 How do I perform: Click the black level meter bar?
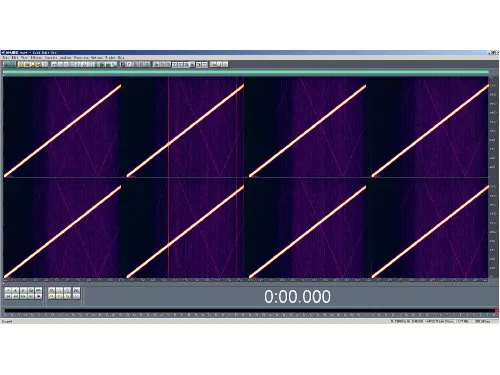249,311
